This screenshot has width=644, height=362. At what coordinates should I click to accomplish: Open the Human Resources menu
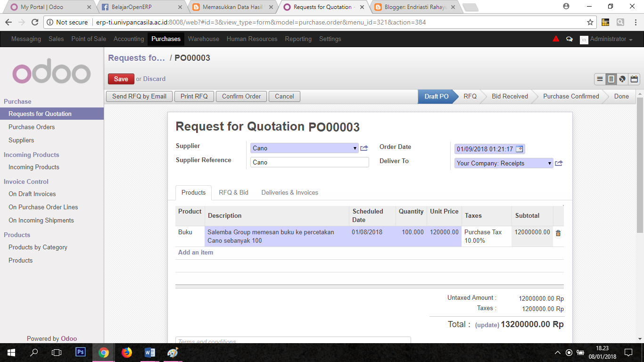pos(252,39)
